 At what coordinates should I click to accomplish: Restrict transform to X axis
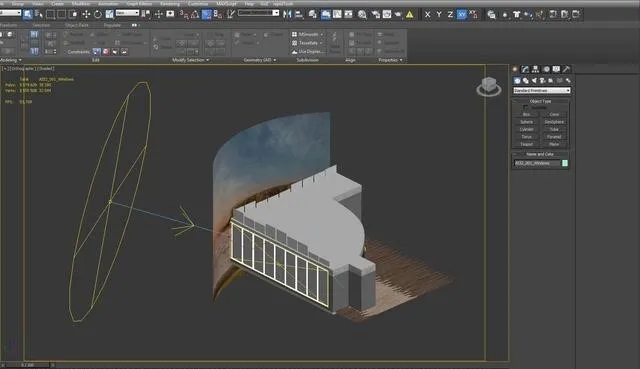427,14
